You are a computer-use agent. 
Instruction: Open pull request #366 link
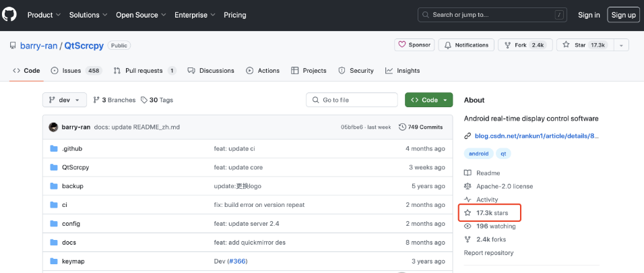tap(238, 261)
